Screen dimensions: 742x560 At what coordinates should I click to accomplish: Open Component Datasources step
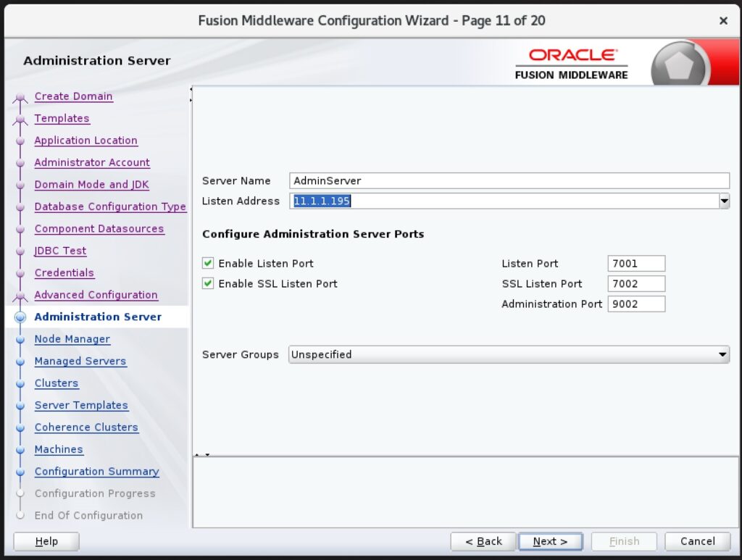tap(99, 228)
